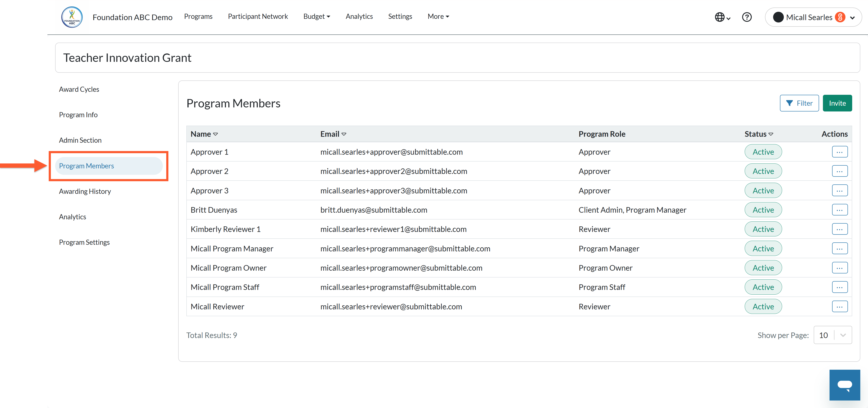Select Program Members in sidebar
This screenshot has width=868, height=408.
point(109,166)
